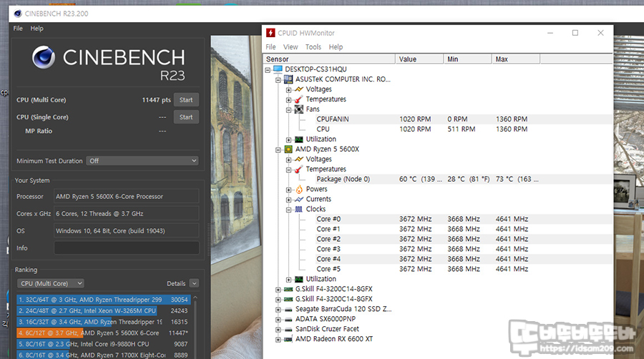Click the motherboard Voltages icon
This screenshot has width=644, height=359.
coord(298,89)
